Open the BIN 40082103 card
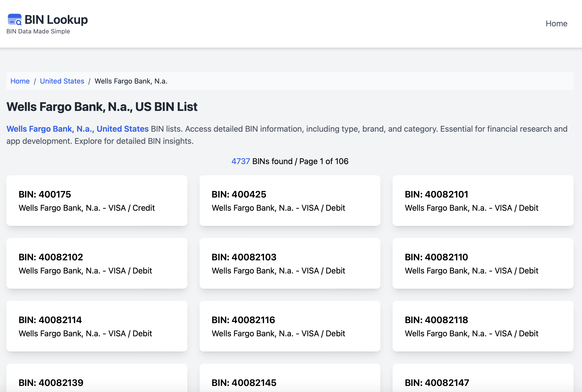Image resolution: width=582 pixels, height=392 pixels. pos(290,263)
